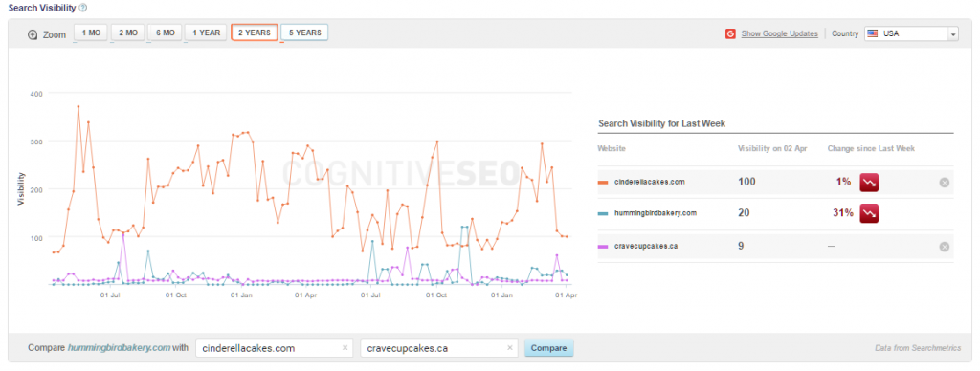Click hummingbirdbakery.com in the visibility table
The height and width of the screenshot is (371, 980).
[655, 213]
